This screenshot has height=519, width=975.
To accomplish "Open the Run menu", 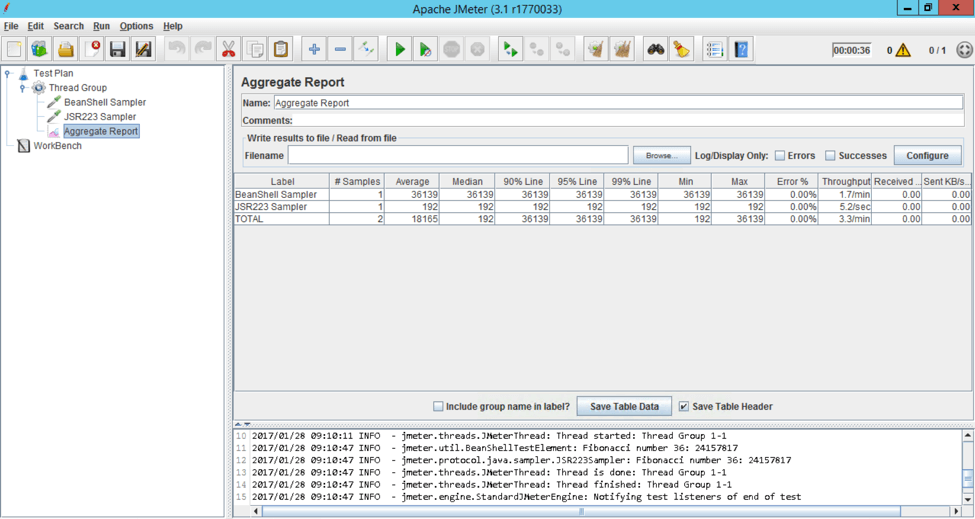I will coord(101,26).
